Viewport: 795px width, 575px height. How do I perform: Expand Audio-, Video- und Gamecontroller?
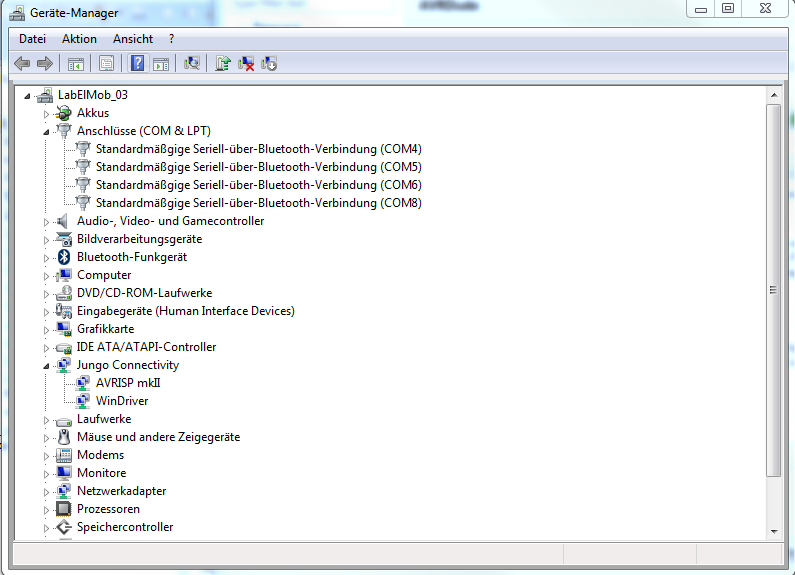pos(46,222)
